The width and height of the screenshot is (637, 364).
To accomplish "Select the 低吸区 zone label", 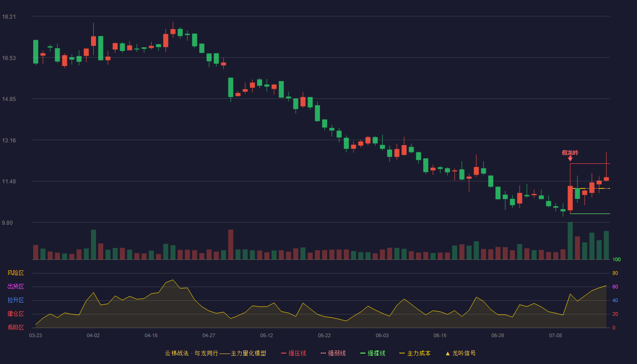I will click(x=15, y=327).
